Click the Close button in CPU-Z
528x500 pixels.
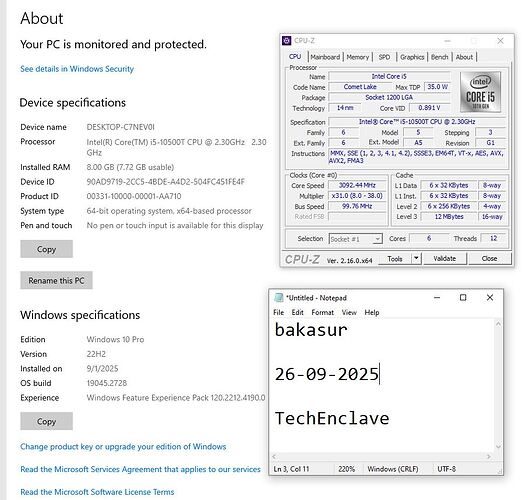489,259
